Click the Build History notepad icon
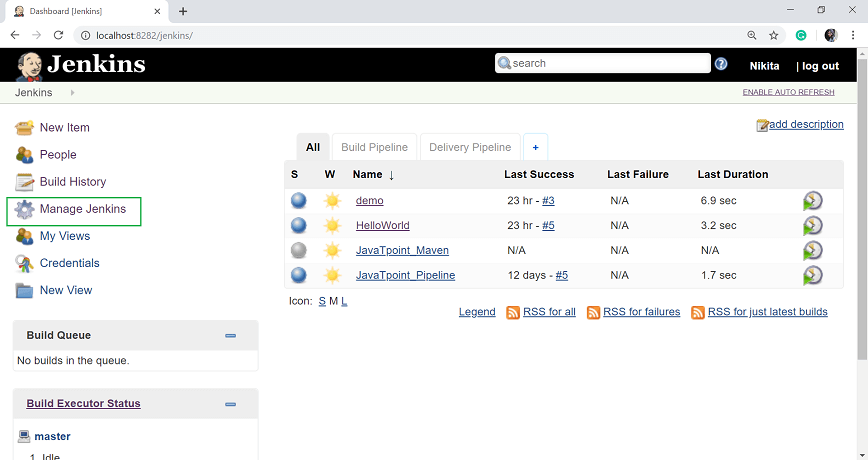Screen dimensions: 868x460 (x=24, y=182)
